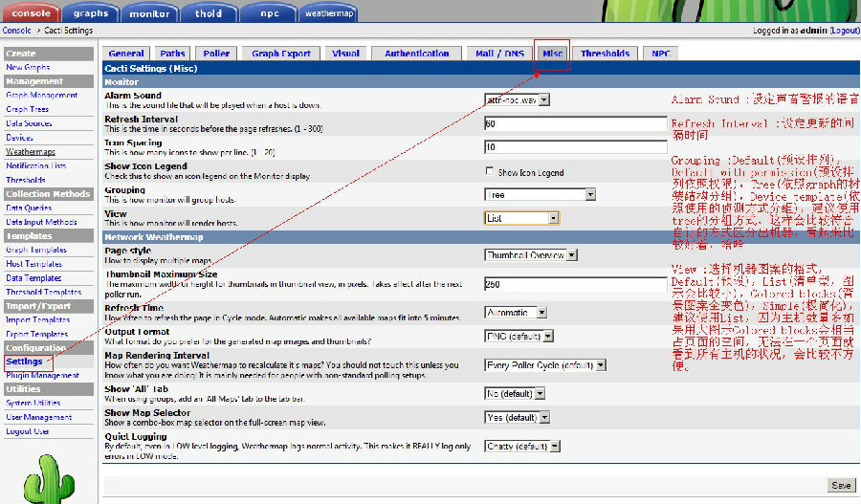This screenshot has width=861, height=504.
Task: Open the Quiet Logging dropdown
Action: coord(522,447)
